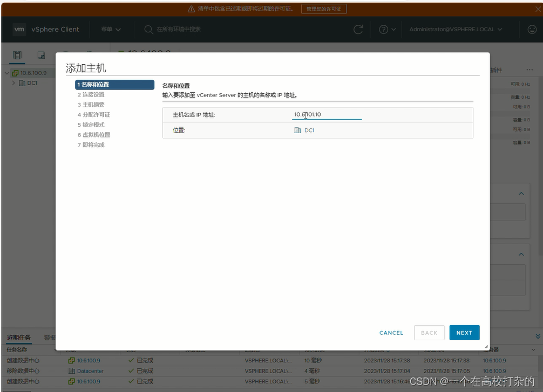Click the 任务名称 column header
Viewport: 543px width, 392px height.
pos(17,350)
